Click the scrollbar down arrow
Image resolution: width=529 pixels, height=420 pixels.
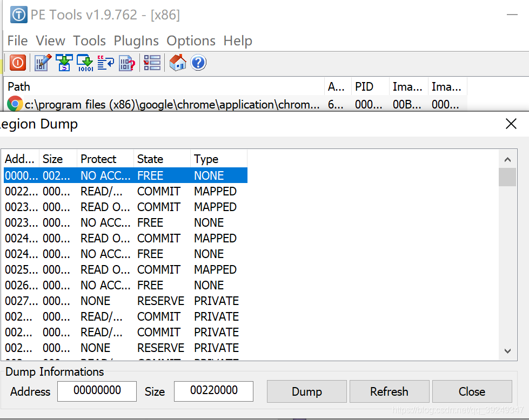tap(507, 350)
